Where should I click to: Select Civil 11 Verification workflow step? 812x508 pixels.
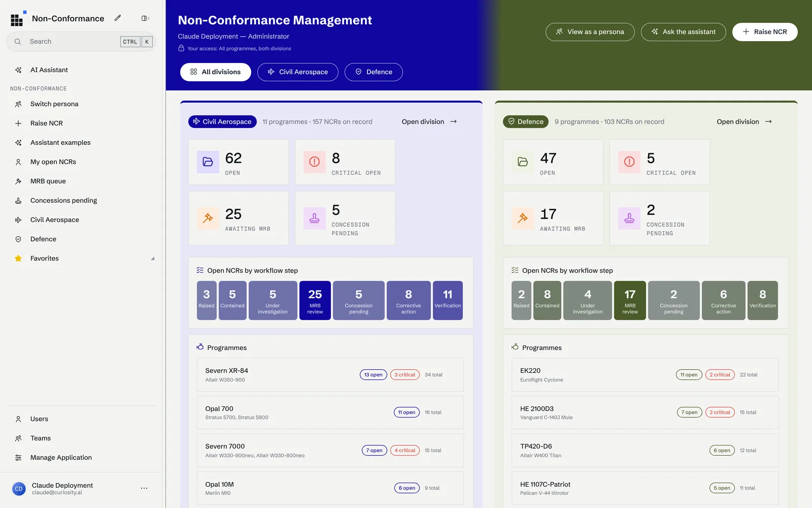(448, 300)
